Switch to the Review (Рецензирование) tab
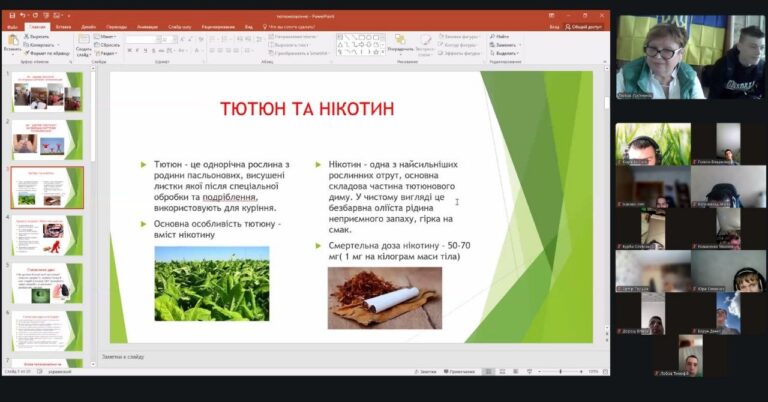 click(x=218, y=27)
